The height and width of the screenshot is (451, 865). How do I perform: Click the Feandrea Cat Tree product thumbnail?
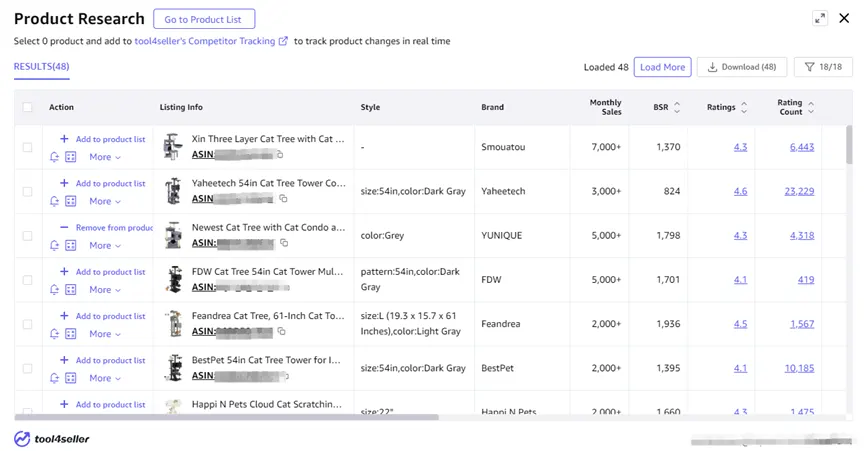pos(174,324)
